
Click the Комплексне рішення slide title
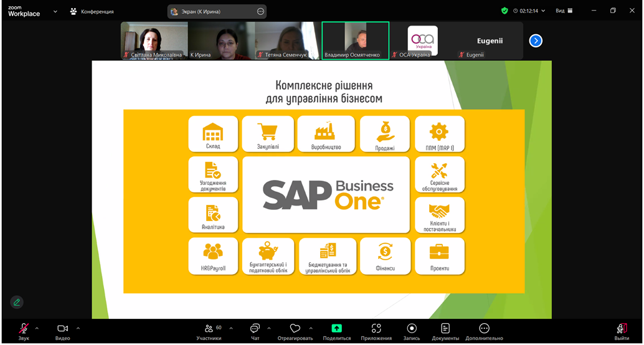(x=324, y=92)
